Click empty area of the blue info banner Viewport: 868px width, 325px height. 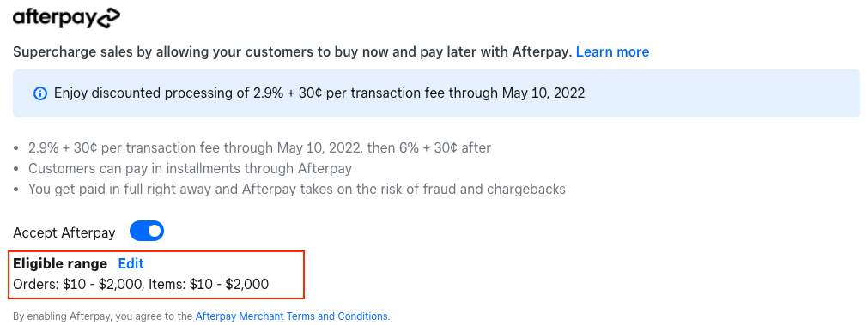719,93
